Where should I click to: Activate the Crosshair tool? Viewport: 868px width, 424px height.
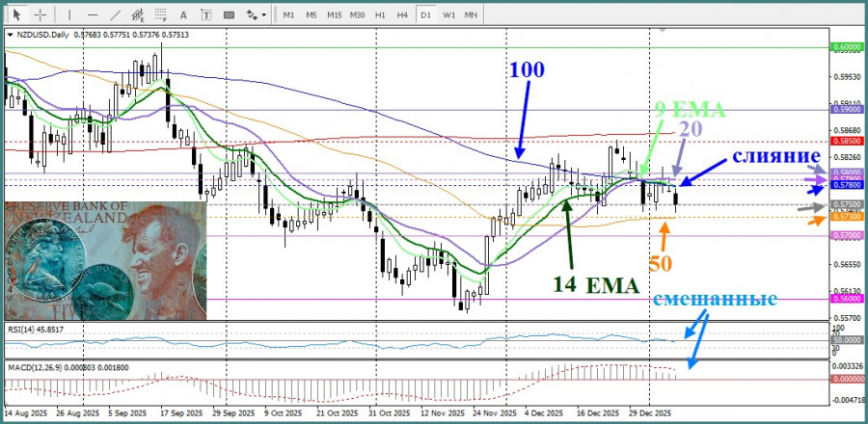point(41,14)
